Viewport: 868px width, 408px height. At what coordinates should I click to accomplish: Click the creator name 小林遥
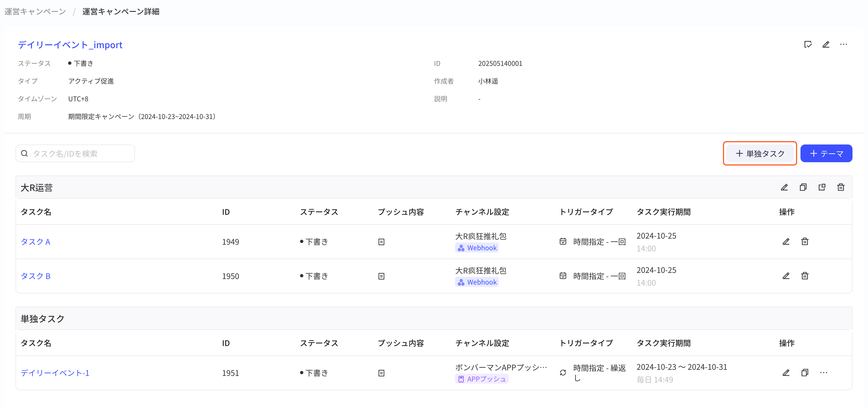488,81
